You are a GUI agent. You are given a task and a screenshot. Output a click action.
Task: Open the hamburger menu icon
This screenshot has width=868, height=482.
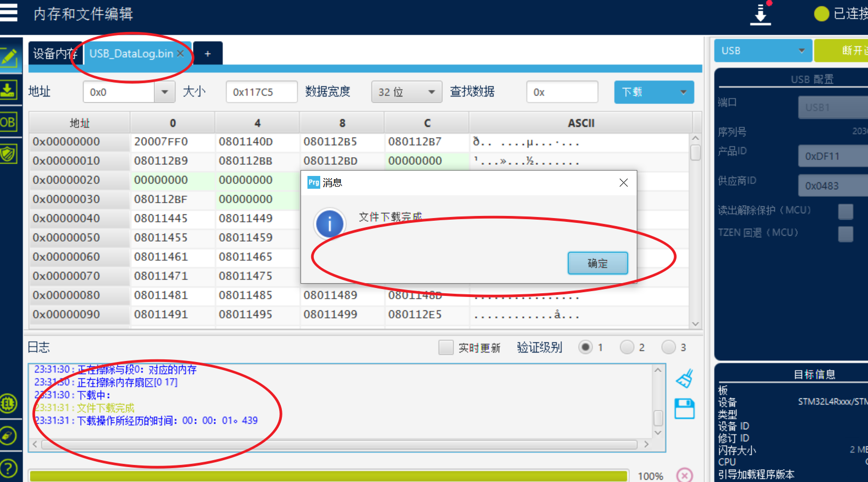[x=9, y=13]
